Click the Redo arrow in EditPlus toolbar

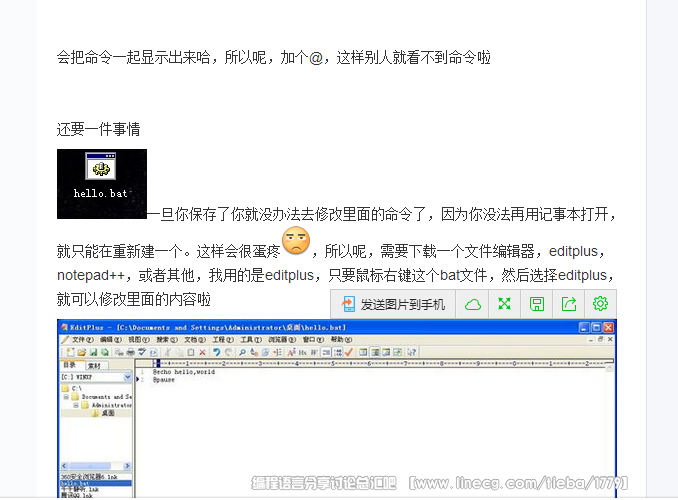click(x=228, y=352)
